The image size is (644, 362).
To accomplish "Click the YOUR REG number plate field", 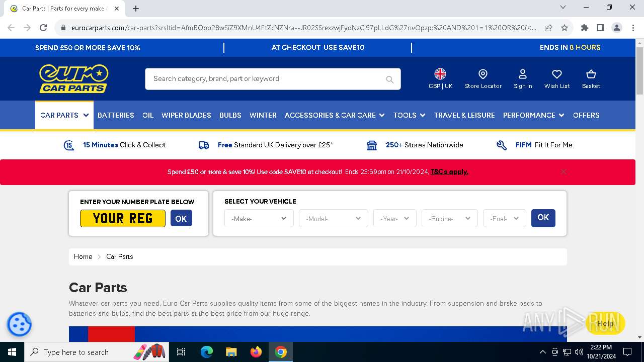I will (123, 219).
